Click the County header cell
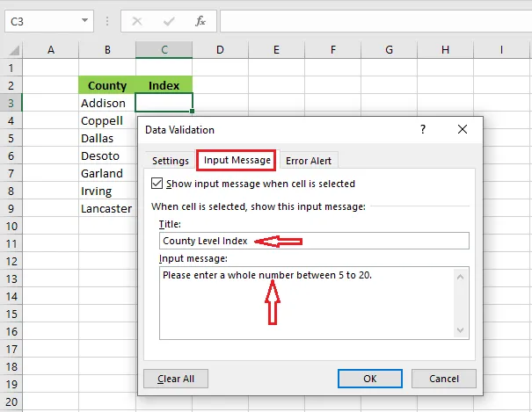Viewport: 532px width, 412px height. (x=107, y=85)
